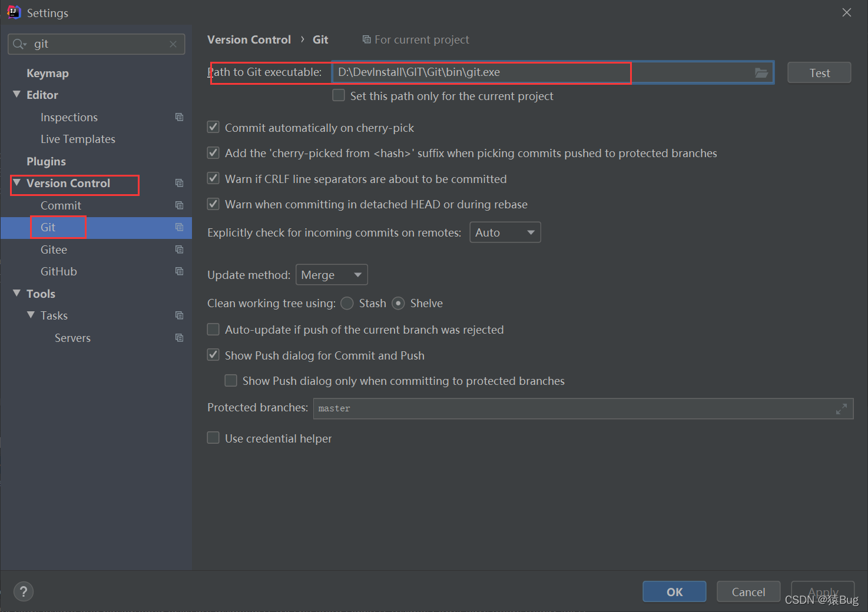Viewport: 868px width, 612px height.
Task: Select the Git settings page
Action: coord(48,227)
